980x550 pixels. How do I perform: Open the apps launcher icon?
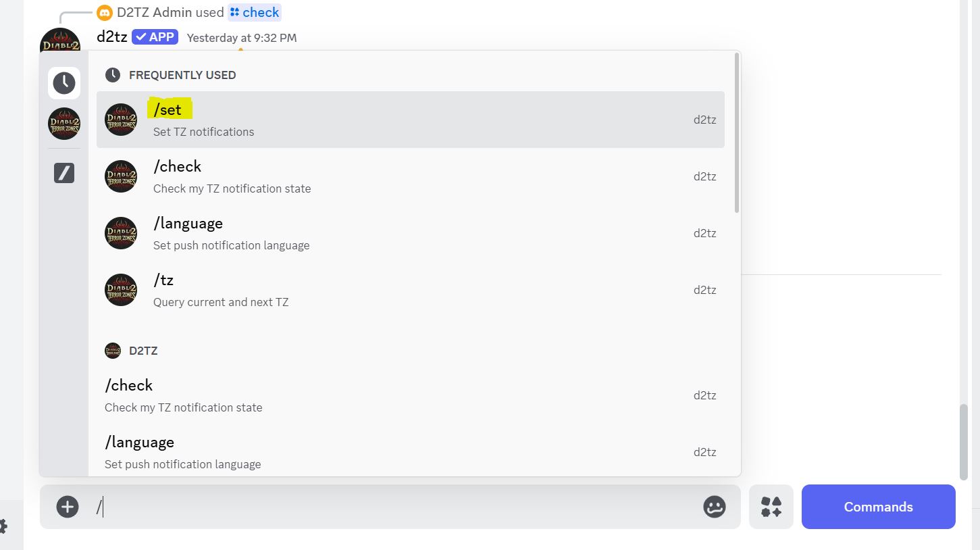point(771,507)
